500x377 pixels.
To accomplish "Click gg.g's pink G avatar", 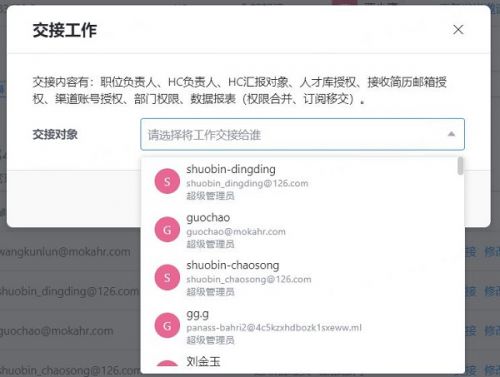I will (x=167, y=326).
